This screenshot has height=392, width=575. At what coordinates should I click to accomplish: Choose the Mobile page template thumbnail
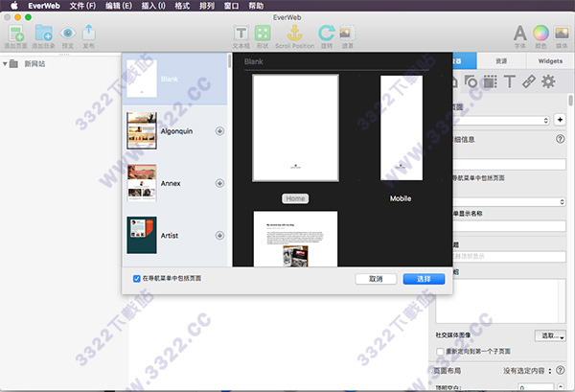pos(402,128)
